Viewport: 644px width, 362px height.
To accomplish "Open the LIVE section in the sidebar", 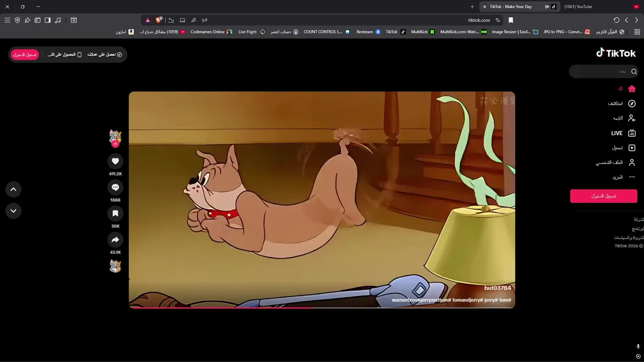I will click(624, 133).
